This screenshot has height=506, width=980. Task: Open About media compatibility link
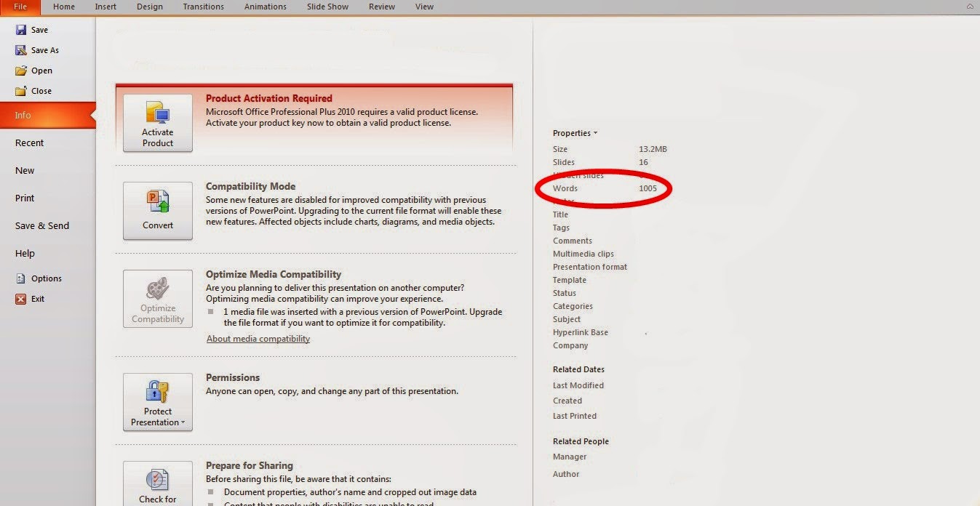(x=258, y=339)
